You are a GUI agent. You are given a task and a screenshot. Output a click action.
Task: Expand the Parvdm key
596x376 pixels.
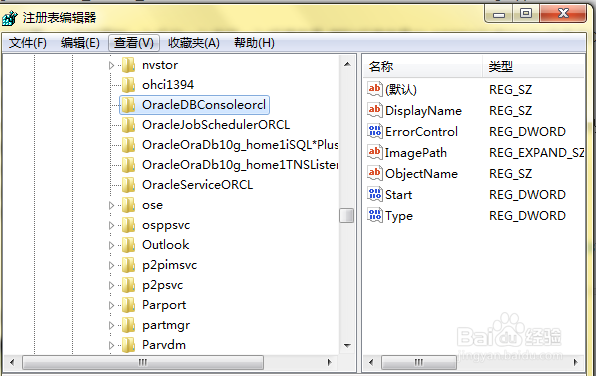pos(111,345)
